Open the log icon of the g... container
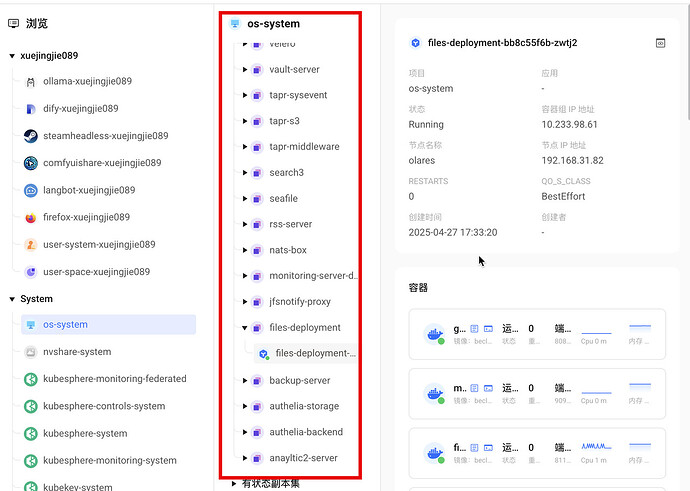690x491 pixels. pyautogui.click(x=474, y=329)
